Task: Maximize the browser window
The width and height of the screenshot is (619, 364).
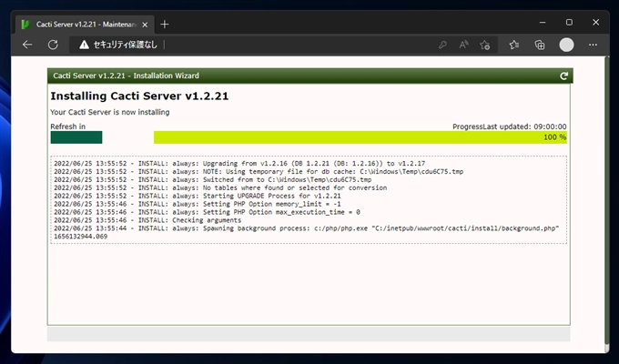Action: point(569,23)
